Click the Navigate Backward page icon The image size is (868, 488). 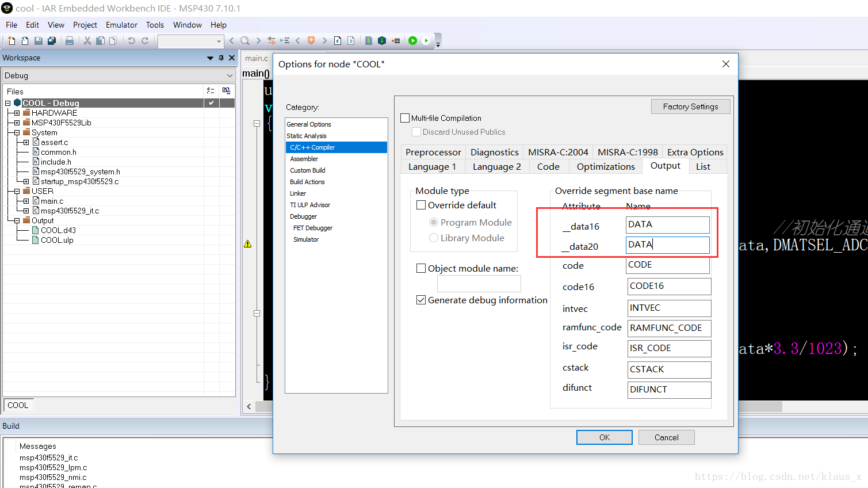coord(338,41)
